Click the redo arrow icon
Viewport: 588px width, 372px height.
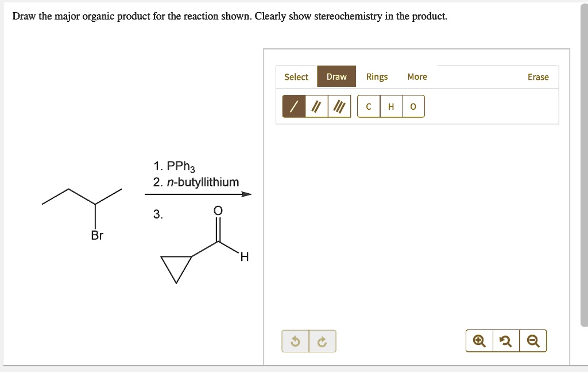point(322,340)
